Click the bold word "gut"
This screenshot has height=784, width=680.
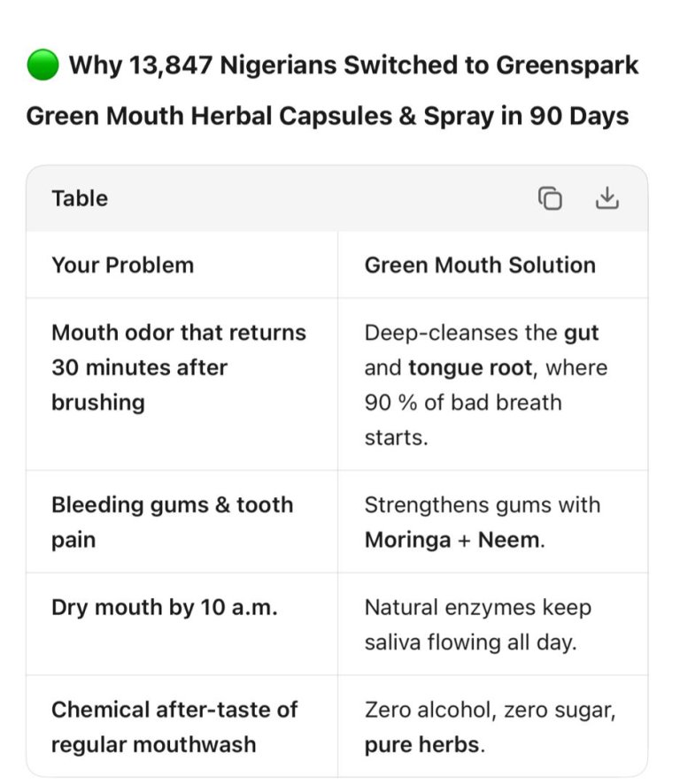click(581, 334)
